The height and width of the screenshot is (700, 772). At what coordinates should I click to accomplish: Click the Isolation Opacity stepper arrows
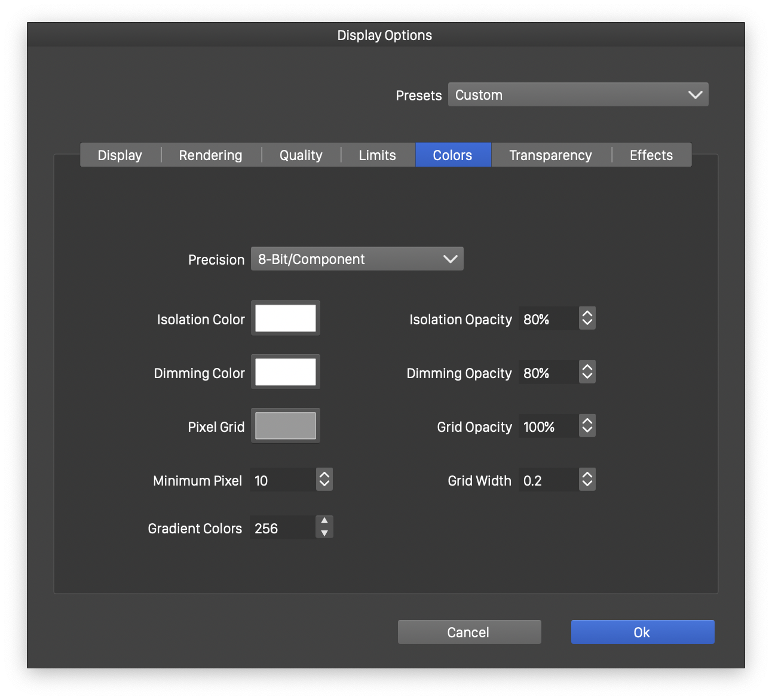pyautogui.click(x=587, y=318)
